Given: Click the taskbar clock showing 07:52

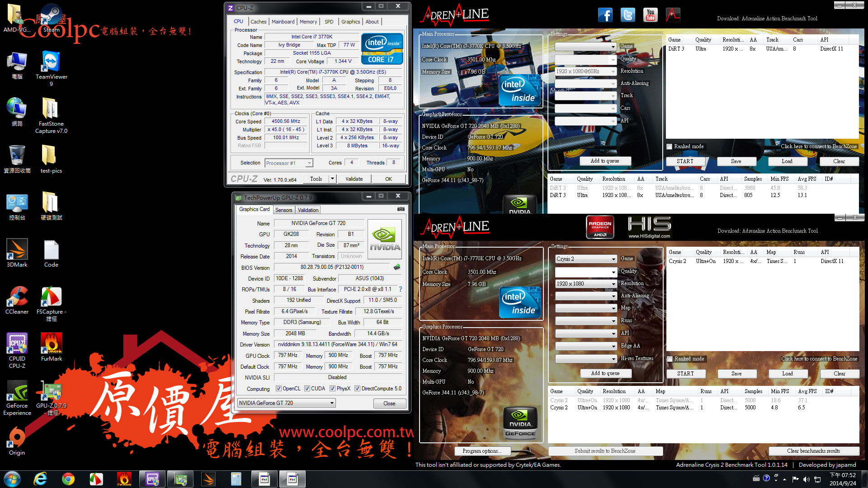Looking at the screenshot, I should [x=843, y=479].
